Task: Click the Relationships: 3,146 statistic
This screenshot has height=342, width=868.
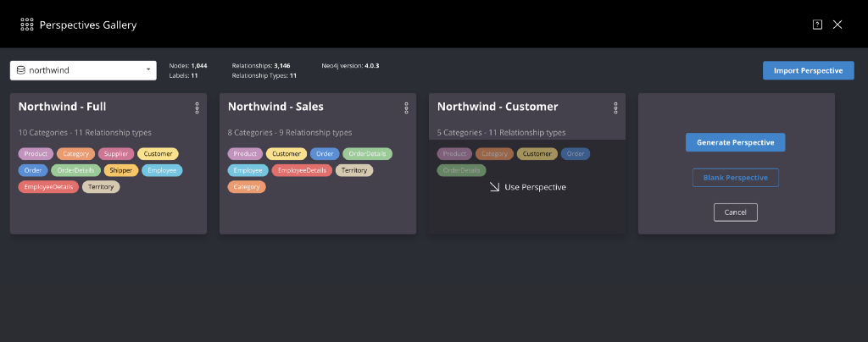Action: [x=261, y=66]
